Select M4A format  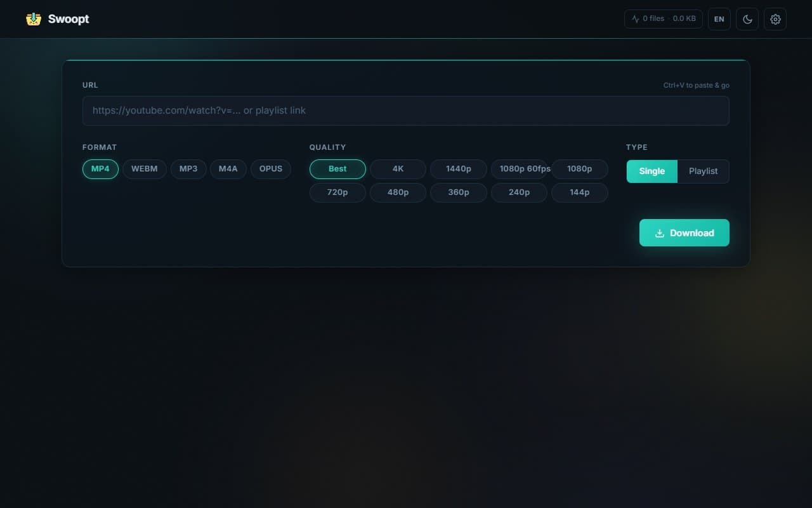(228, 169)
